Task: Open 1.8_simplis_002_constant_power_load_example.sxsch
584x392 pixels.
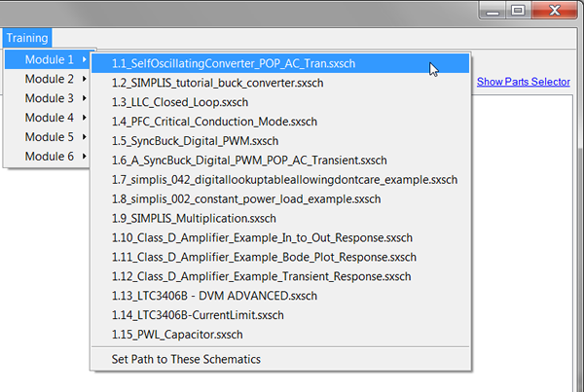Action: (280, 198)
